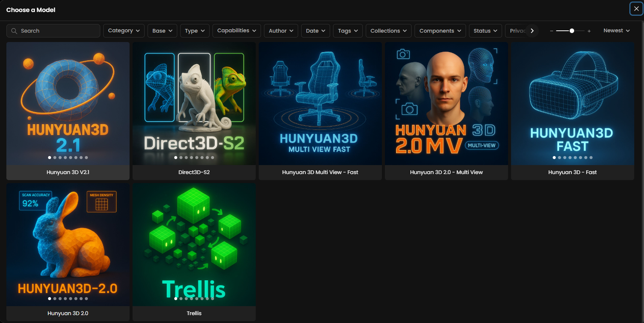The height and width of the screenshot is (323, 644).
Task: Click last carousel dot on Hunyuan 3D V2.1
Action: point(86,158)
